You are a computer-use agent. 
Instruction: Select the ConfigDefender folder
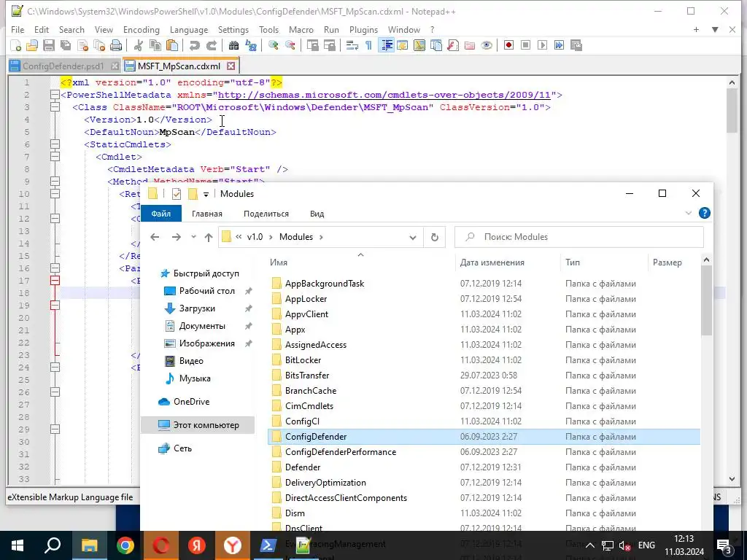pyautogui.click(x=484, y=437)
